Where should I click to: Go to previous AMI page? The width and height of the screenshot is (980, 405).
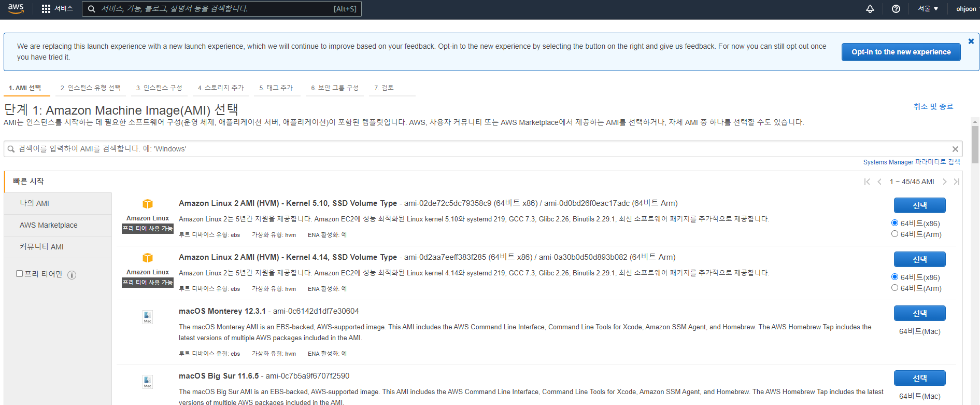click(879, 181)
